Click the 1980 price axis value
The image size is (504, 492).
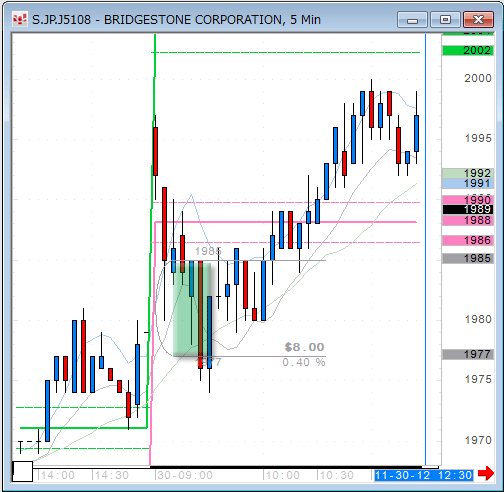tap(478, 319)
